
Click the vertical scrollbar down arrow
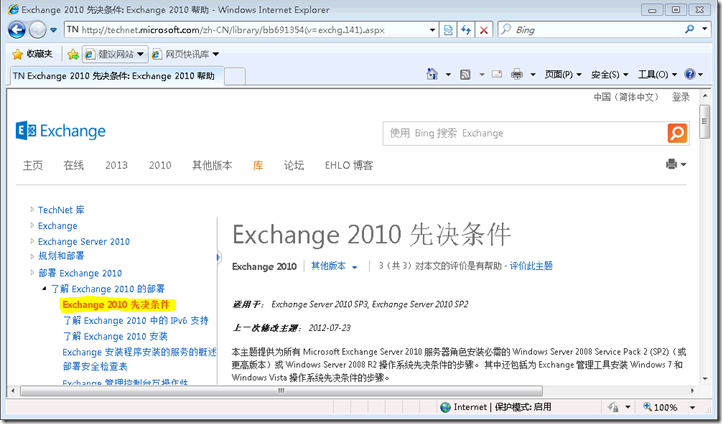pos(705,379)
